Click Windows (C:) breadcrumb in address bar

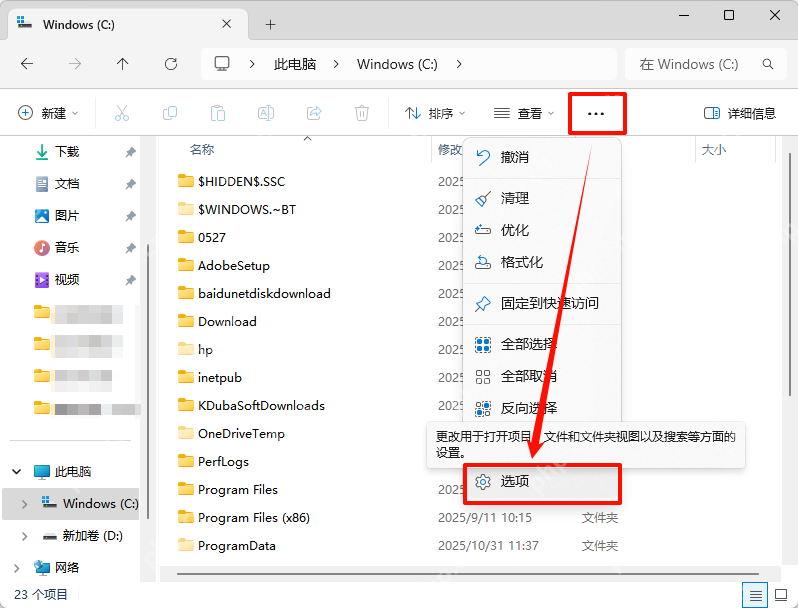click(397, 64)
